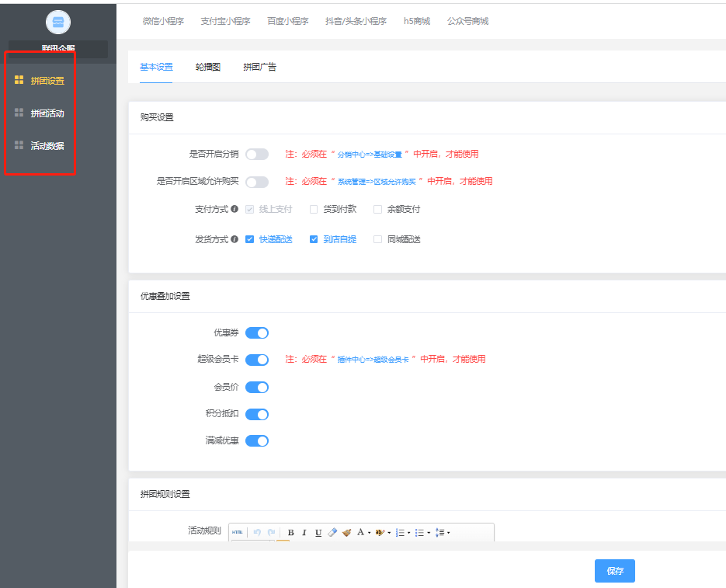Open font color dropdown arrow
This screenshot has height=588, width=726.
tap(369, 533)
